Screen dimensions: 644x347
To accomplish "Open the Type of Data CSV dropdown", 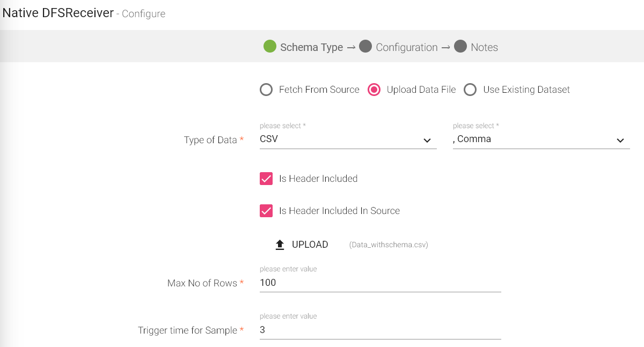I will pos(343,139).
